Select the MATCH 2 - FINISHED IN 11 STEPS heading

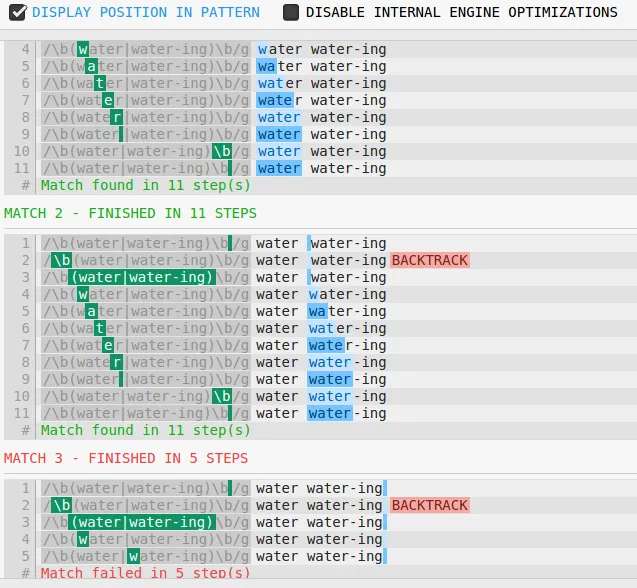[130, 213]
